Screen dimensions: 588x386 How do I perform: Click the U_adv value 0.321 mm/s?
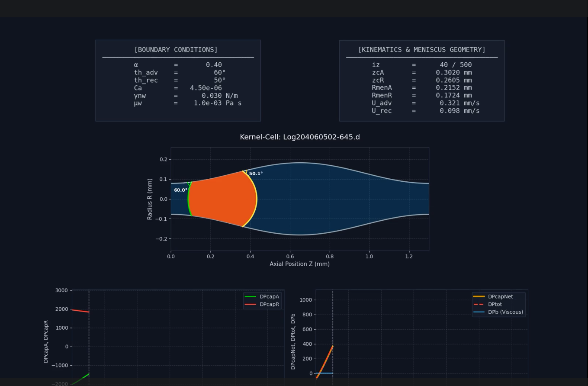pyautogui.click(x=459, y=103)
